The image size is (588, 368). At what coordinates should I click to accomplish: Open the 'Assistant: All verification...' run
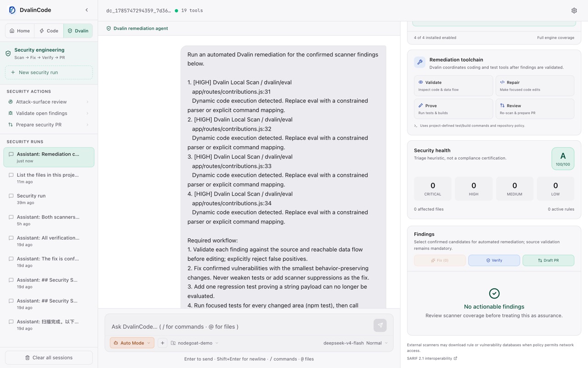(x=49, y=241)
